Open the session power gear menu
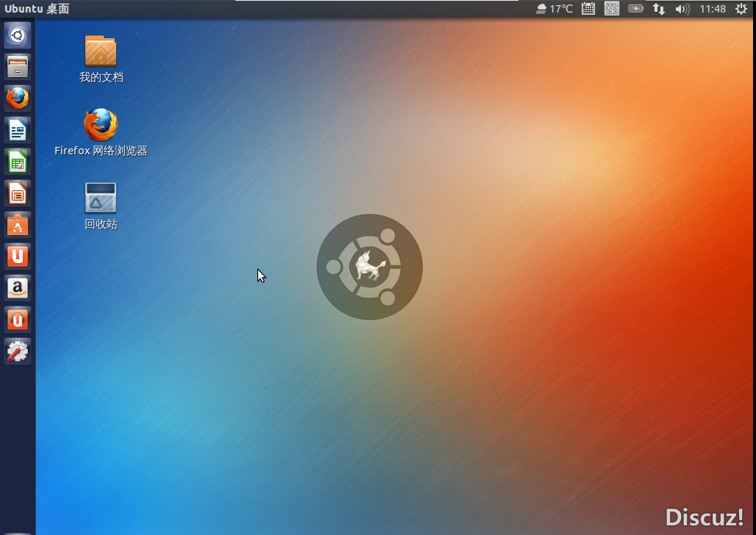 [741, 9]
